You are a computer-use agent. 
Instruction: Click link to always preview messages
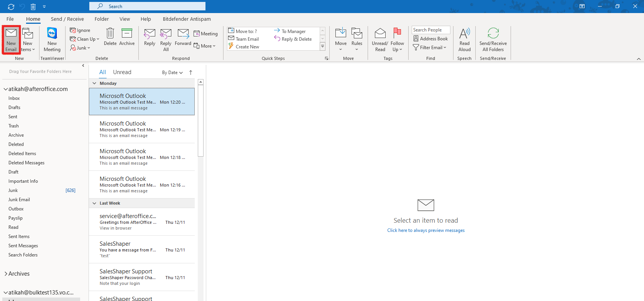click(426, 230)
